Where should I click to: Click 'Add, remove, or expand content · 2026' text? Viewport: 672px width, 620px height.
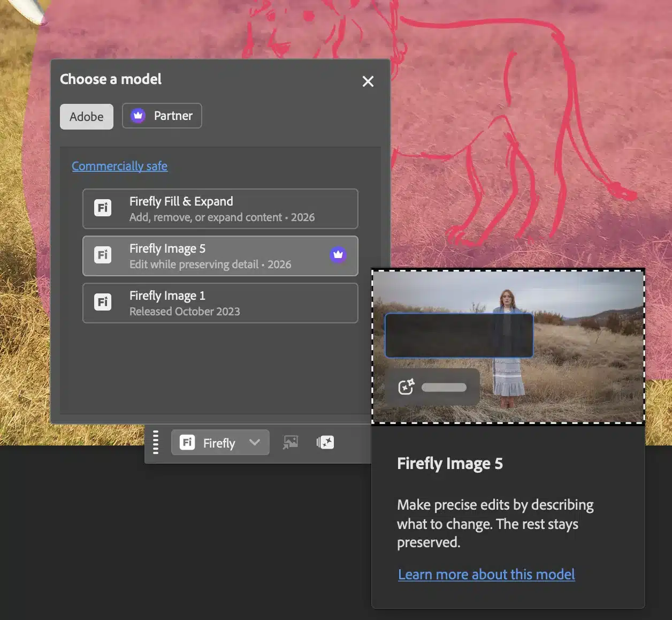click(222, 217)
